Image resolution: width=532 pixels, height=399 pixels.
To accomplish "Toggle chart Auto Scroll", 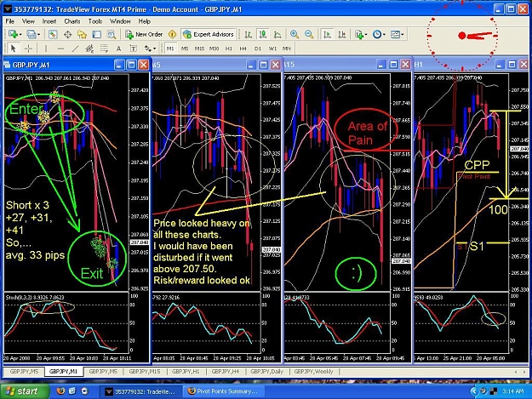I will (x=327, y=34).
